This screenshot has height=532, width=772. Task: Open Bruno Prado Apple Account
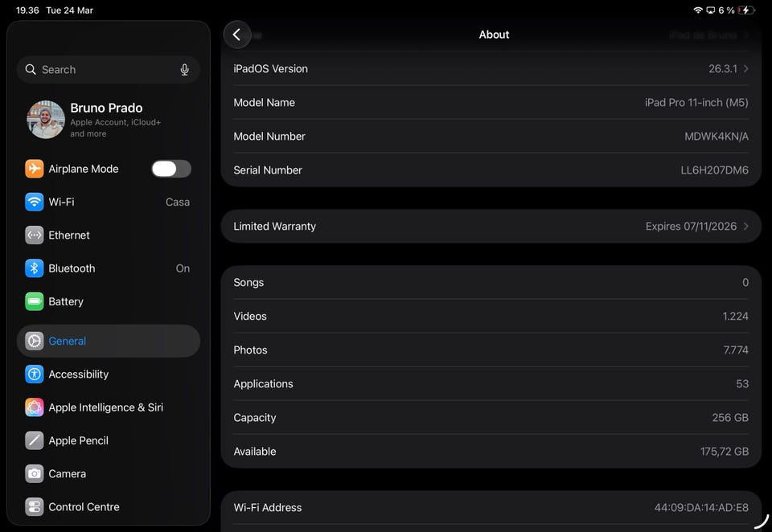click(109, 120)
